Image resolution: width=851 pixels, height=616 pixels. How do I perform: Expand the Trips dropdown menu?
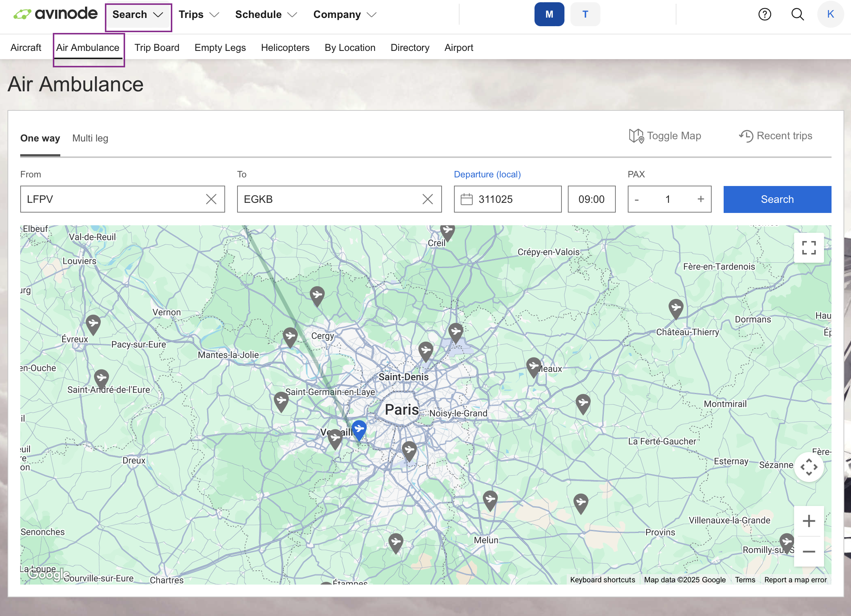pyautogui.click(x=199, y=14)
